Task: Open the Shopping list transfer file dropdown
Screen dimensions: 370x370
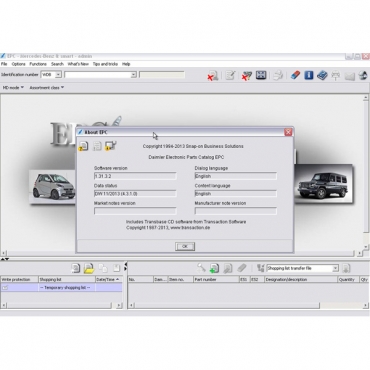Action: point(335,268)
